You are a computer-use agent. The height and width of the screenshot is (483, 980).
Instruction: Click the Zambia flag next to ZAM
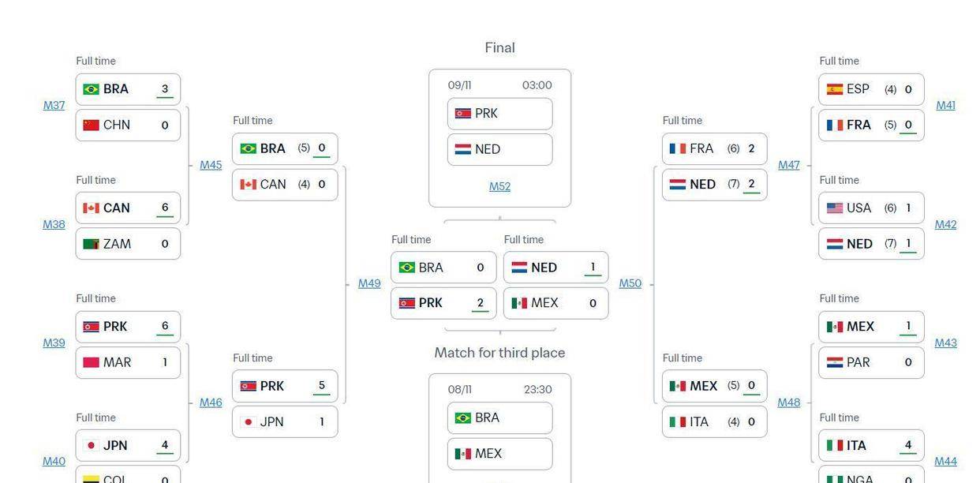(x=91, y=244)
